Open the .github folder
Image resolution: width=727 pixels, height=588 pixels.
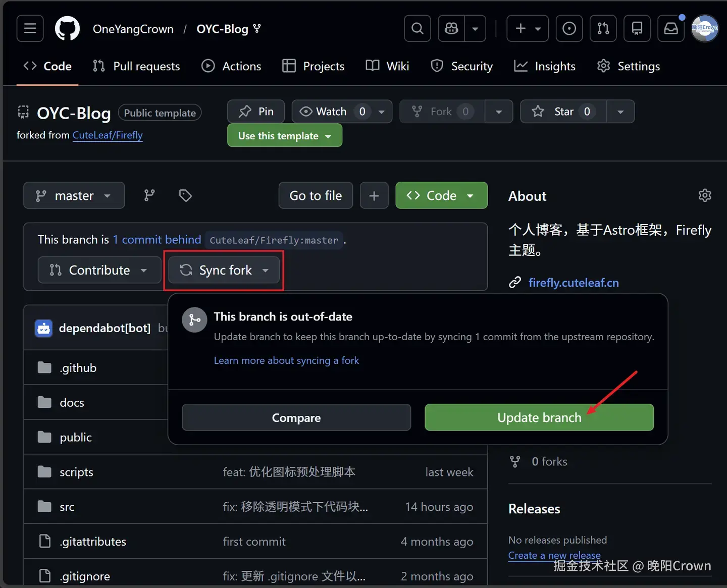pos(78,368)
